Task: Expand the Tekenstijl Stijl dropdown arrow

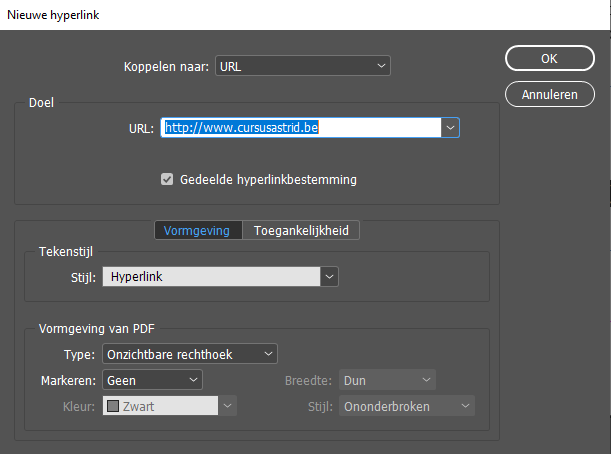Action: [x=330, y=276]
